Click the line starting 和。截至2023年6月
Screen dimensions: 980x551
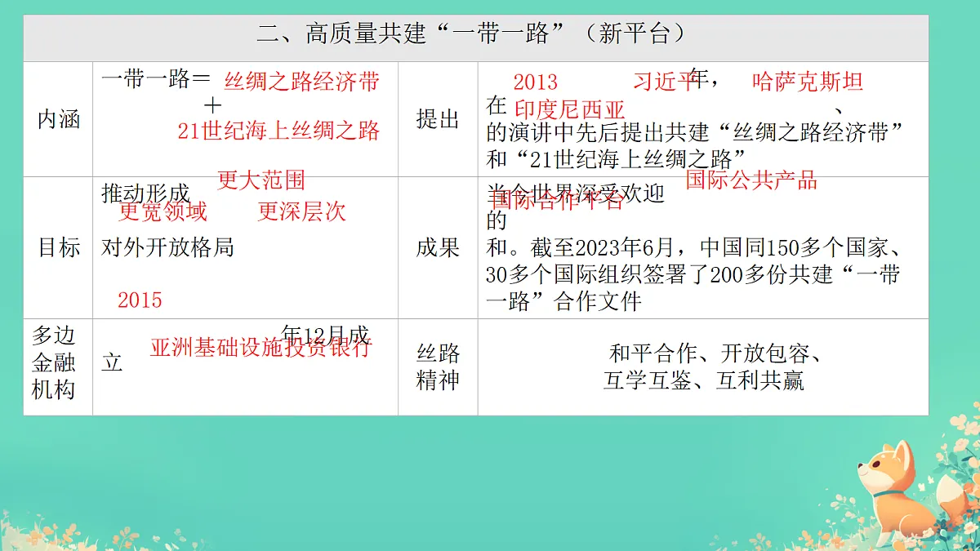click(x=694, y=247)
